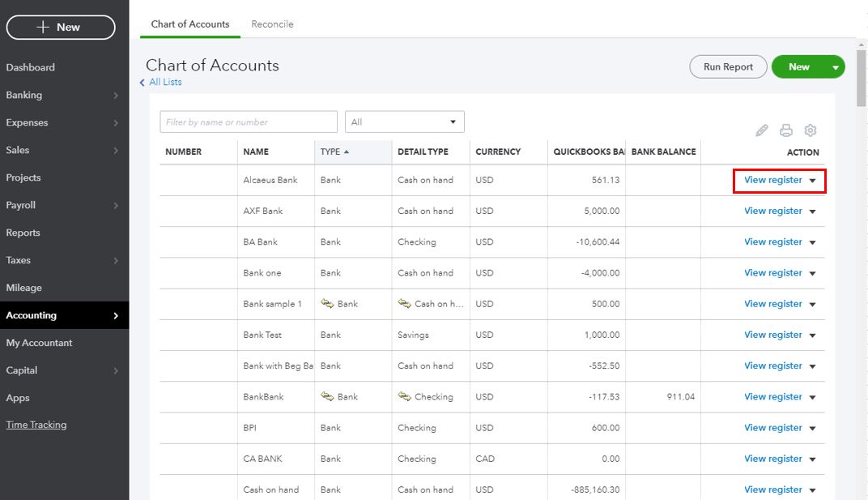The width and height of the screenshot is (868, 500).
Task: Open the Time Tracking sidebar link
Action: [x=36, y=425]
